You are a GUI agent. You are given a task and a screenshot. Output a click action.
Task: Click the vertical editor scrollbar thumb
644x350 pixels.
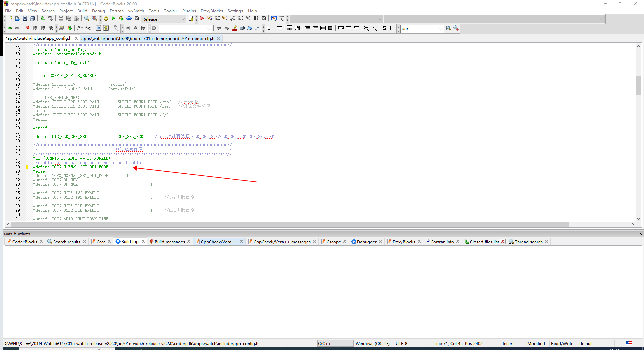pyautogui.click(x=638, y=85)
